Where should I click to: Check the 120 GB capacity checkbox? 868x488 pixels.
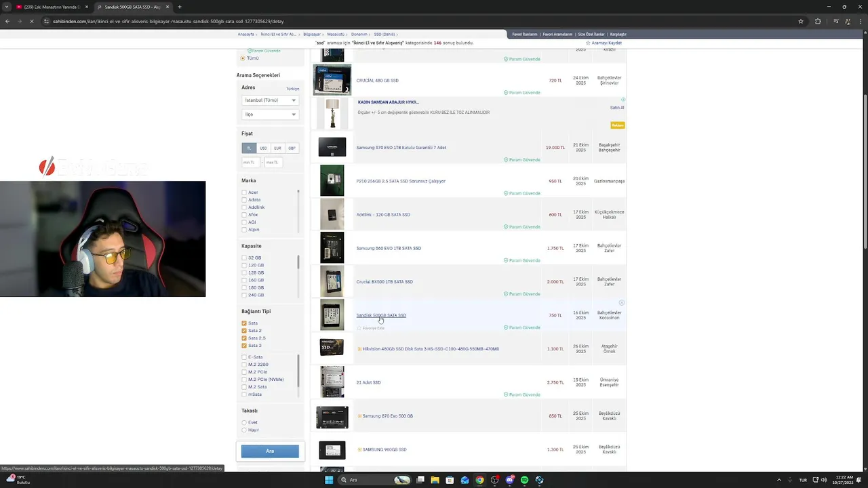[244, 265]
